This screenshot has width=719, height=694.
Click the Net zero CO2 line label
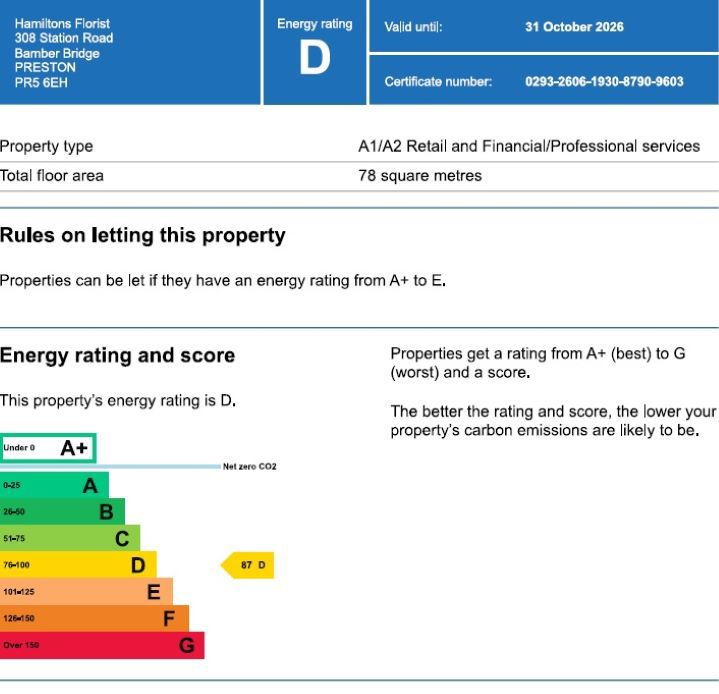pyautogui.click(x=249, y=467)
